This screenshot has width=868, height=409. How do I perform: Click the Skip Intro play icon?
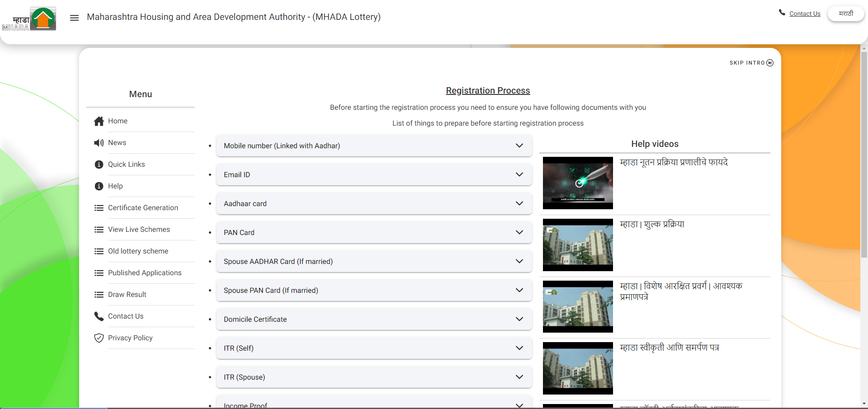(770, 63)
